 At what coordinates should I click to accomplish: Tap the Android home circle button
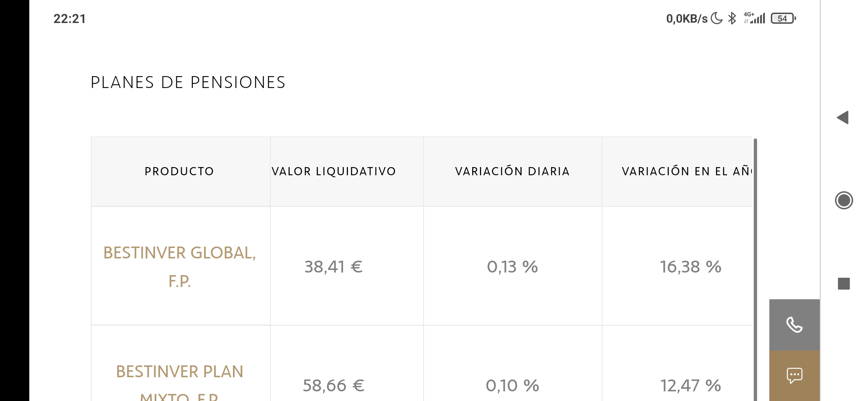(x=844, y=200)
